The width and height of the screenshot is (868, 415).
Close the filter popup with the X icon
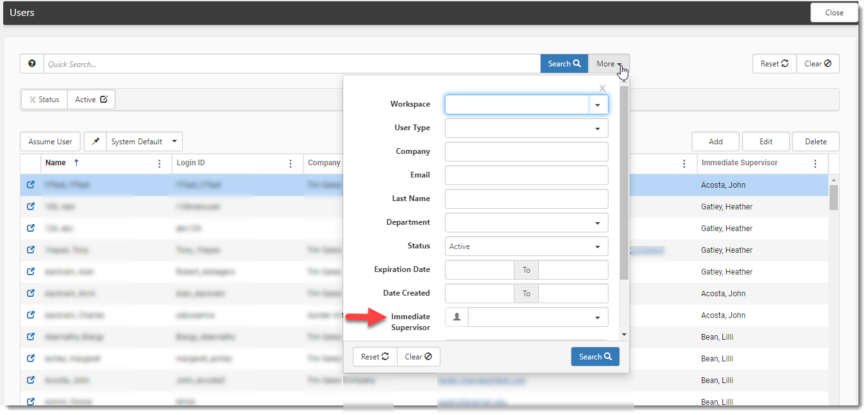coord(602,88)
